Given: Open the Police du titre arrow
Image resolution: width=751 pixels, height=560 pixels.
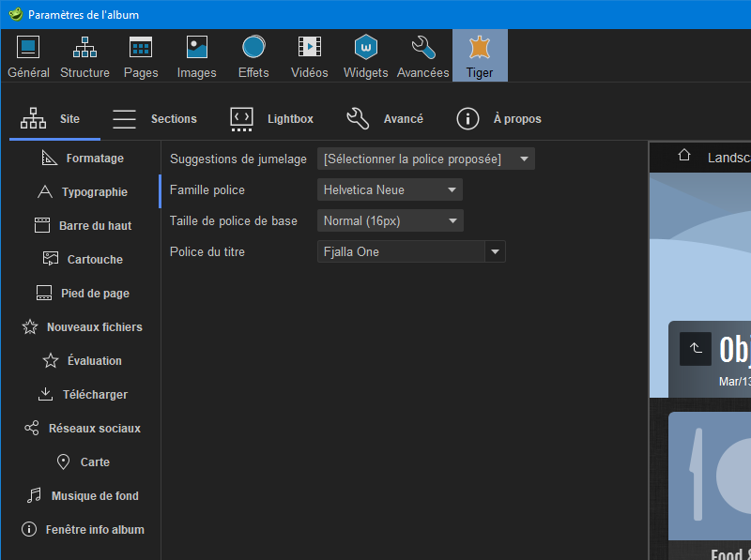Looking at the screenshot, I should (x=495, y=251).
